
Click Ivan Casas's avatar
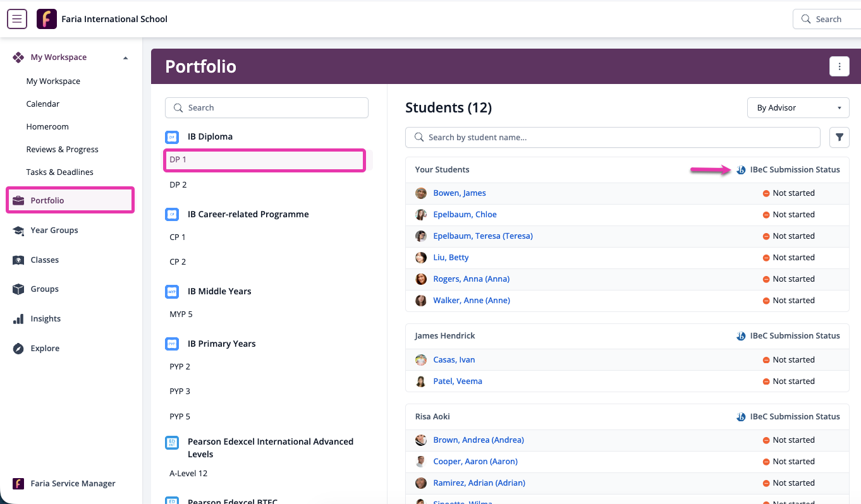(421, 360)
